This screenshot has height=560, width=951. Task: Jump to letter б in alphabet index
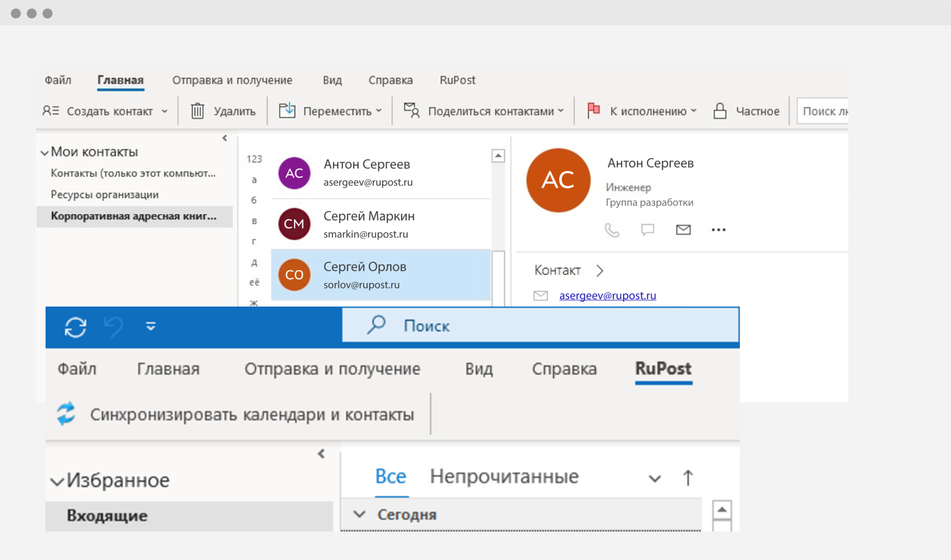point(254,200)
